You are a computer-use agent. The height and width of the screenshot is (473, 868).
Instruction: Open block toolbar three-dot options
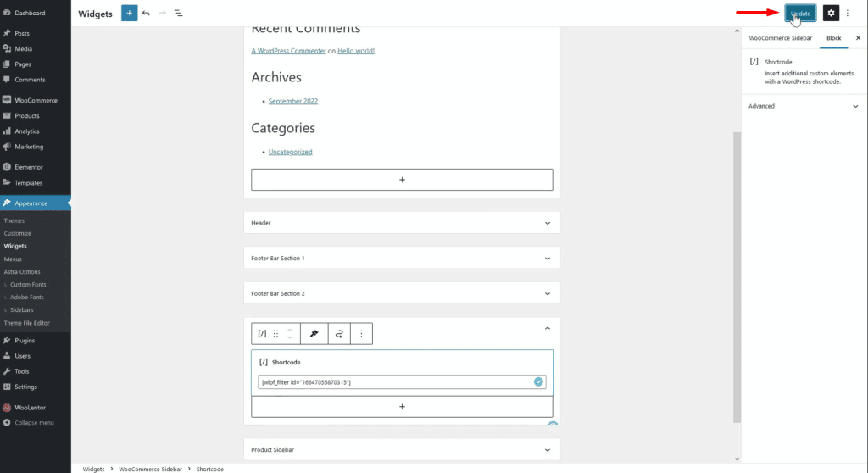coord(361,334)
